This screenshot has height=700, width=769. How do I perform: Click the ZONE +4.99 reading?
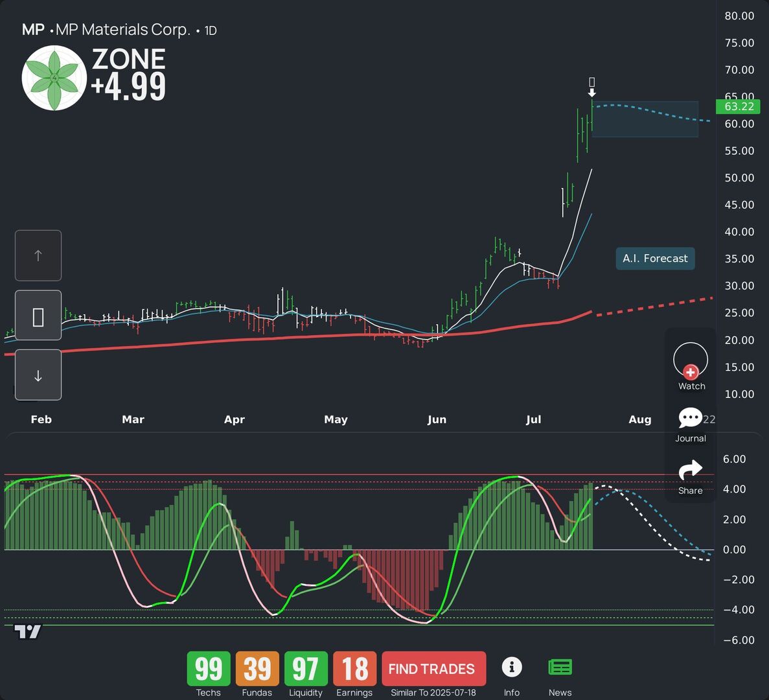pos(128,75)
